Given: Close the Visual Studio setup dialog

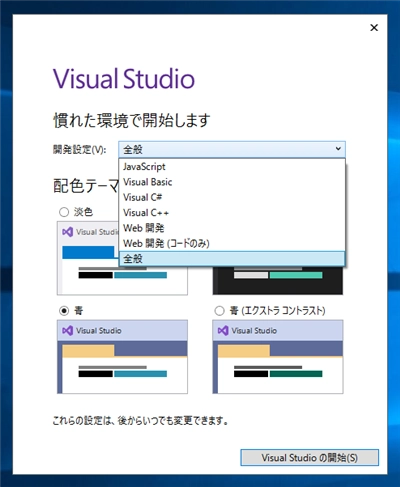Looking at the screenshot, I should (x=374, y=28).
